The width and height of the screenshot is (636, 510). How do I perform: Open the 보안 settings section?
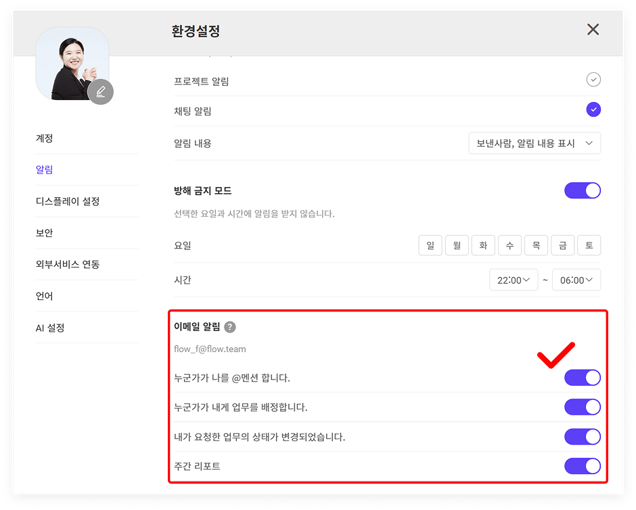[45, 233]
